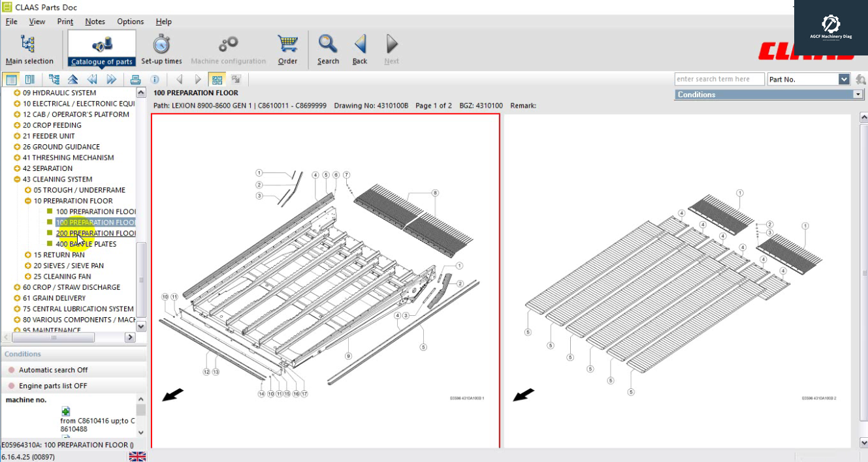Click the double up-arrow navigation icon

[72, 80]
